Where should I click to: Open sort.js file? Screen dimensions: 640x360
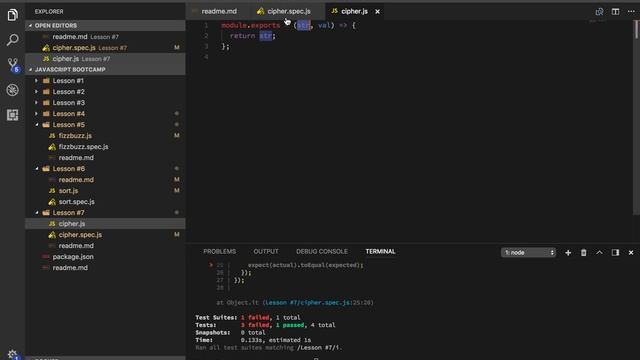[x=105, y=191]
